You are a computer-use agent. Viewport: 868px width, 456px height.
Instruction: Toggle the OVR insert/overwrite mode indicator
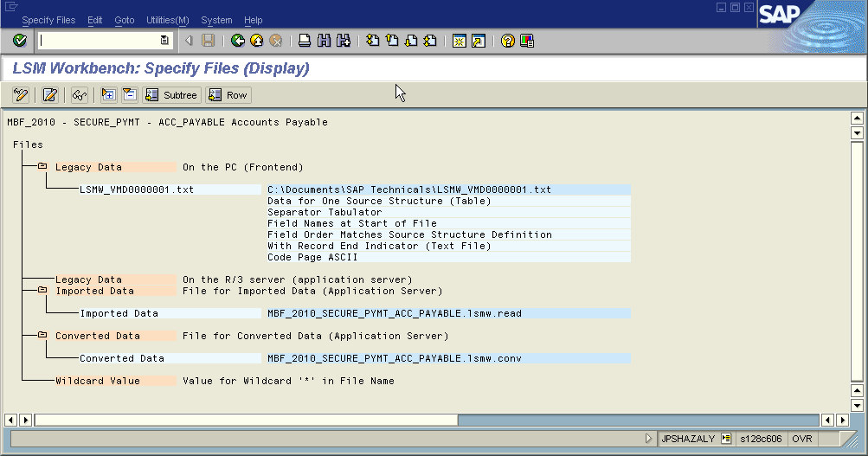pos(802,439)
